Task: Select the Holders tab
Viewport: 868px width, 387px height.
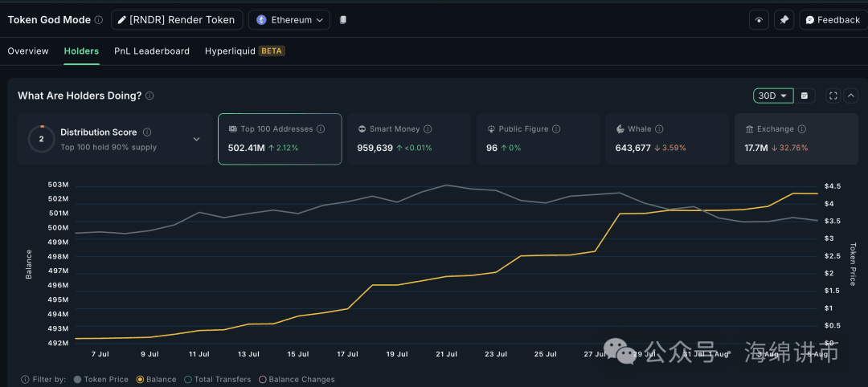Action: click(81, 51)
